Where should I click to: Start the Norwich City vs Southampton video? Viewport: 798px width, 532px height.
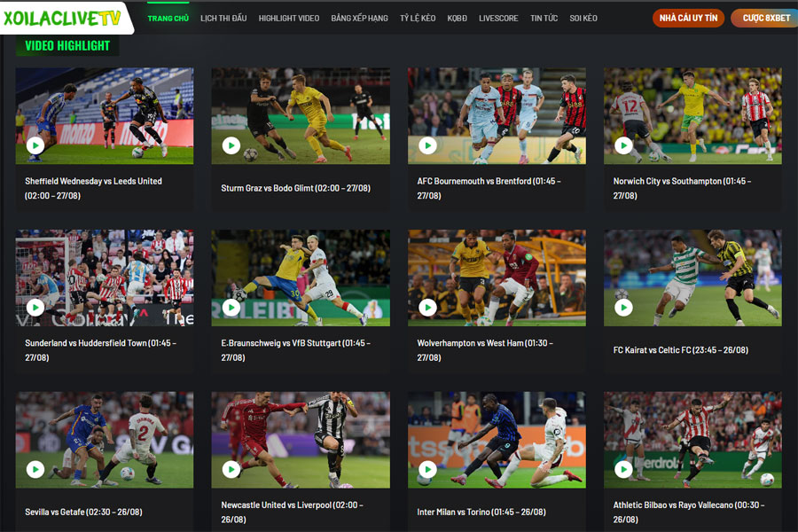coord(623,145)
